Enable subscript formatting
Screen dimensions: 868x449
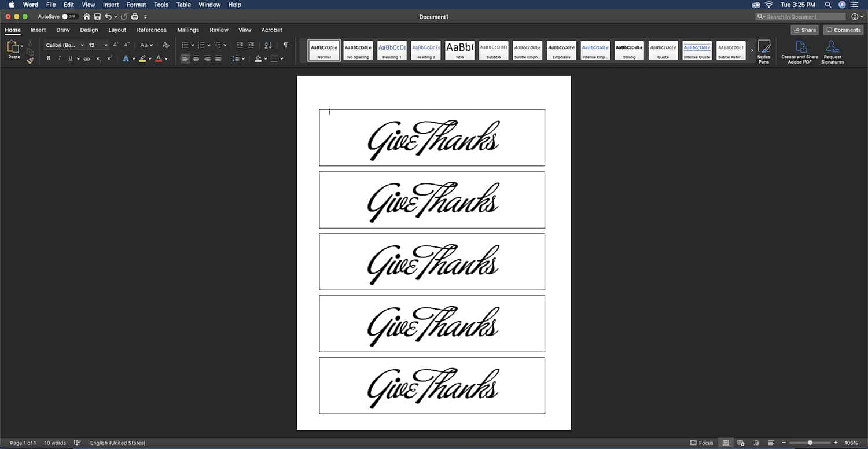pyautogui.click(x=98, y=58)
